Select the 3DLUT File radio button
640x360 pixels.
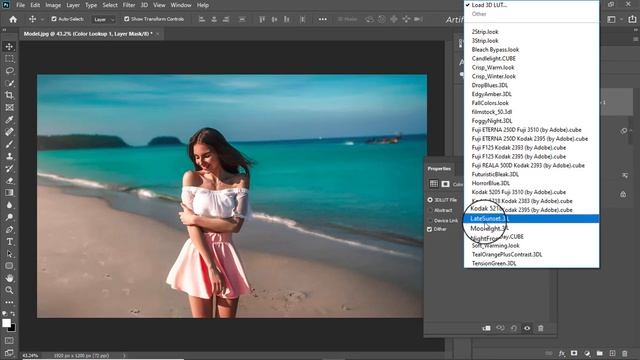pyautogui.click(x=430, y=200)
